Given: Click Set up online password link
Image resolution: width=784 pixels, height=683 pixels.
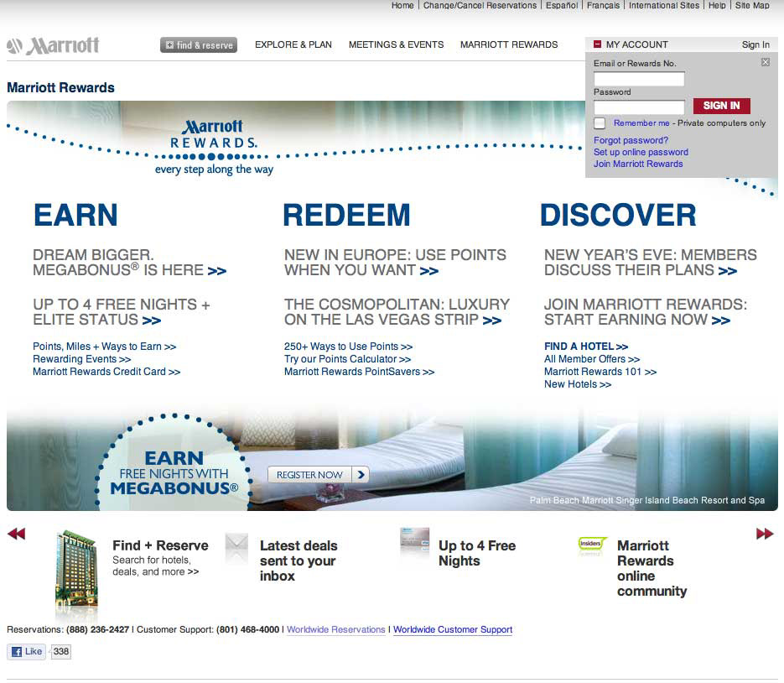Looking at the screenshot, I should click(x=641, y=152).
